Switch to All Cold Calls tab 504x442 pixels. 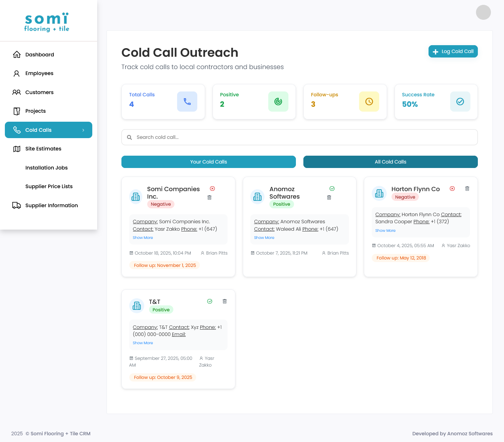pyautogui.click(x=390, y=162)
